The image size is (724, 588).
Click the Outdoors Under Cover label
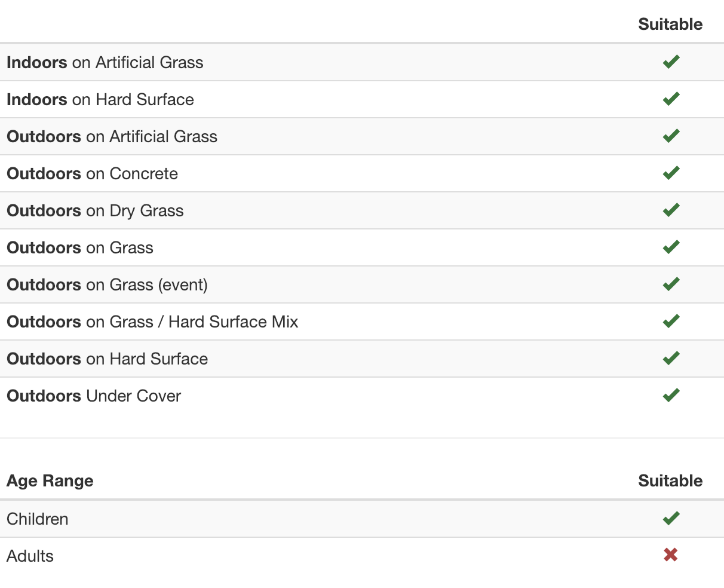94,396
